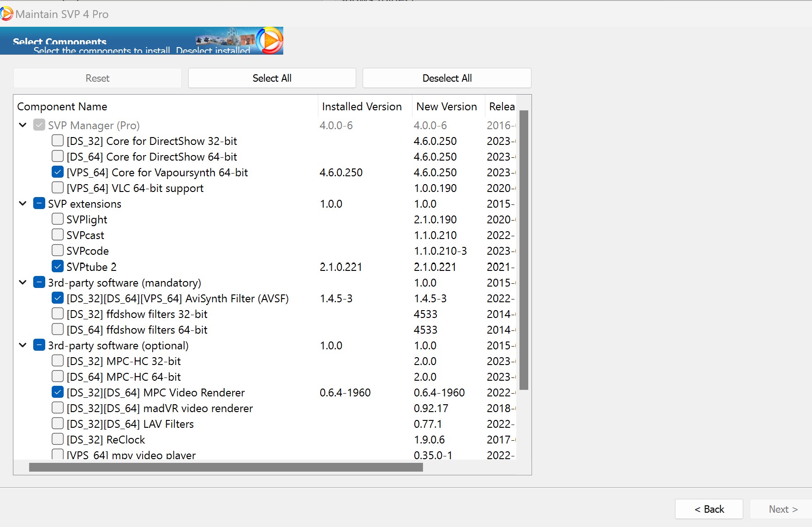This screenshot has height=527, width=812.
Task: Collapse 3rd-party software (optional) group
Action: [23, 345]
